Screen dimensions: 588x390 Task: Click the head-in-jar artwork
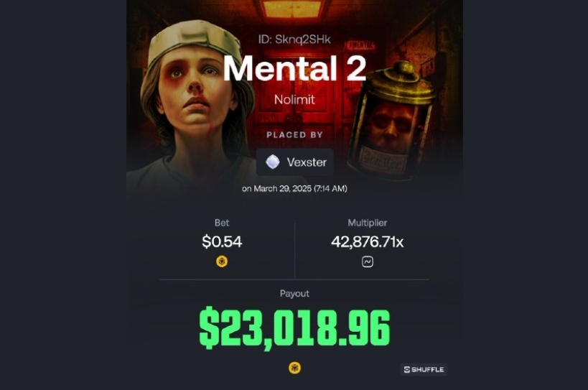click(392, 120)
